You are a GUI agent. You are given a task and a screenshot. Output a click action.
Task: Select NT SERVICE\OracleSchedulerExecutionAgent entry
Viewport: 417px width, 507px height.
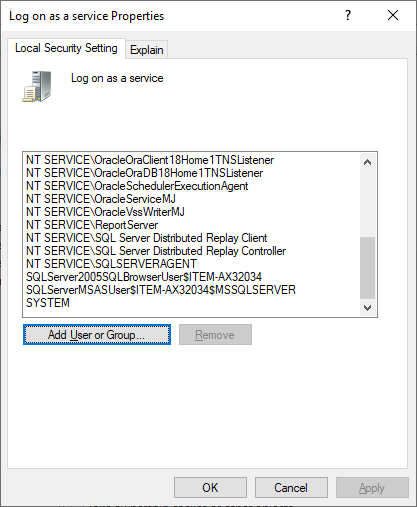(x=137, y=186)
